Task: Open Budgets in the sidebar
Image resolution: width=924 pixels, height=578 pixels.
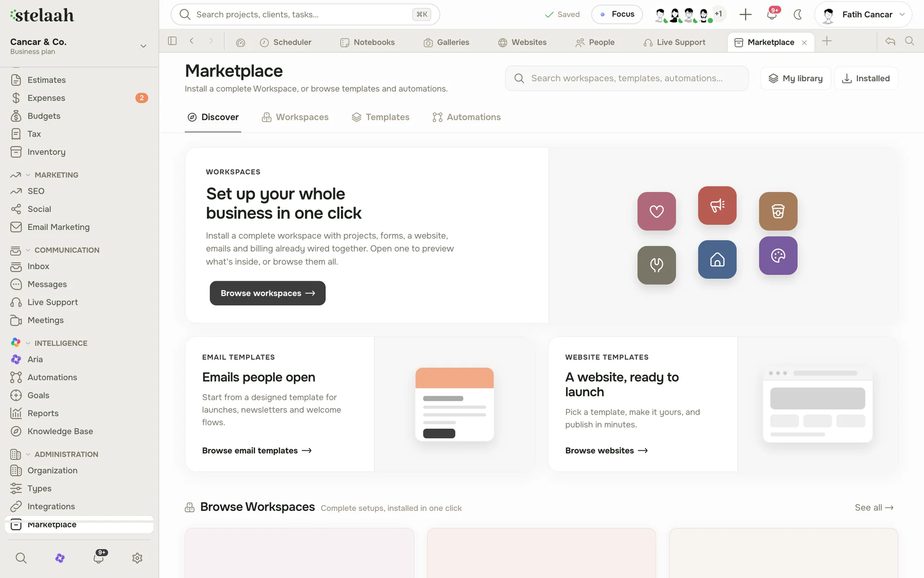Action: pos(79,116)
